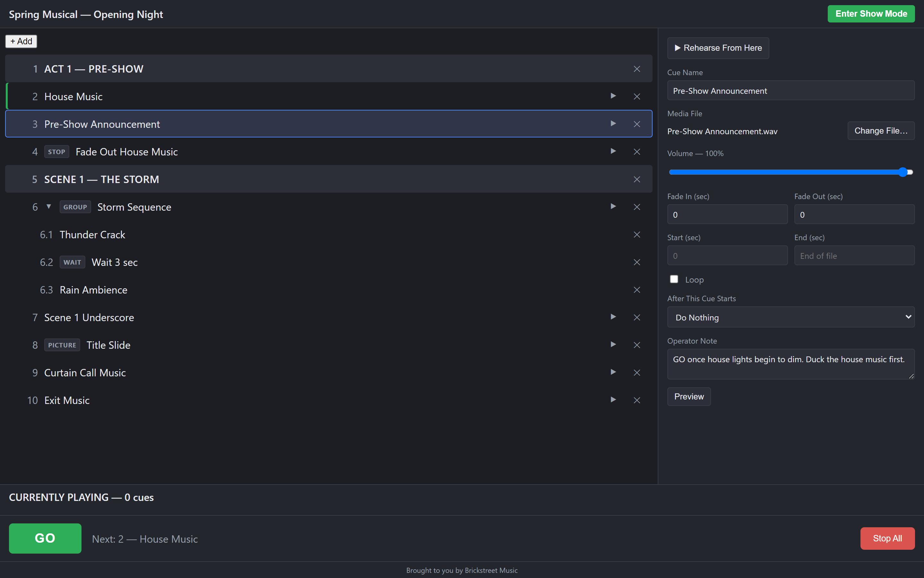Open the After This Cue Starts dropdown

tap(791, 317)
